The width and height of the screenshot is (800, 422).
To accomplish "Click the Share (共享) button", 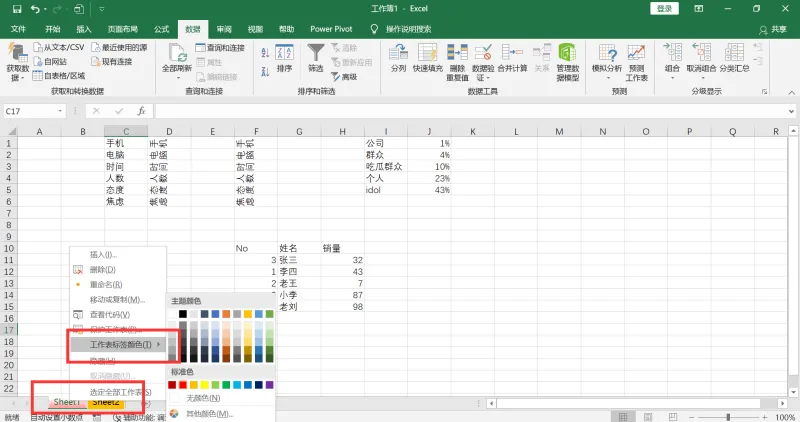I will pos(773,30).
